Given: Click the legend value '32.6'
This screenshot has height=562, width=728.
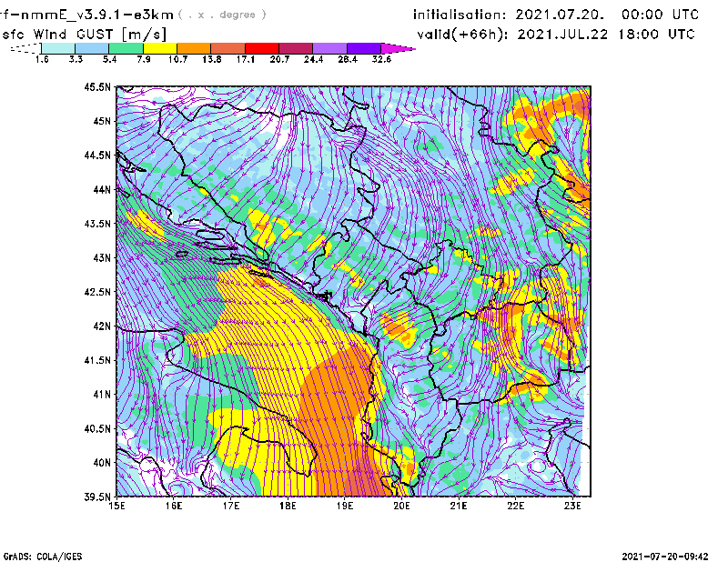Looking at the screenshot, I should 381,59.
